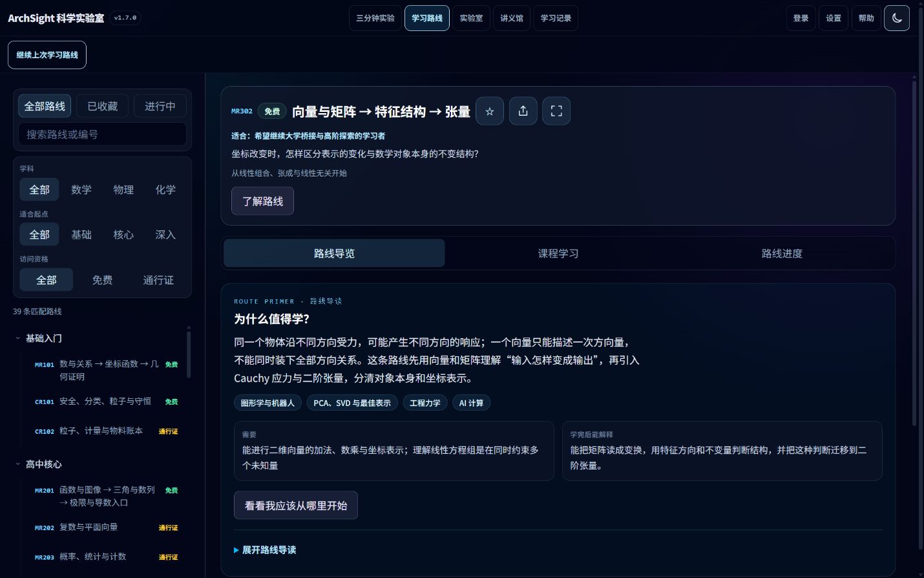Open route MR202 复数与平面向量

[106, 528]
